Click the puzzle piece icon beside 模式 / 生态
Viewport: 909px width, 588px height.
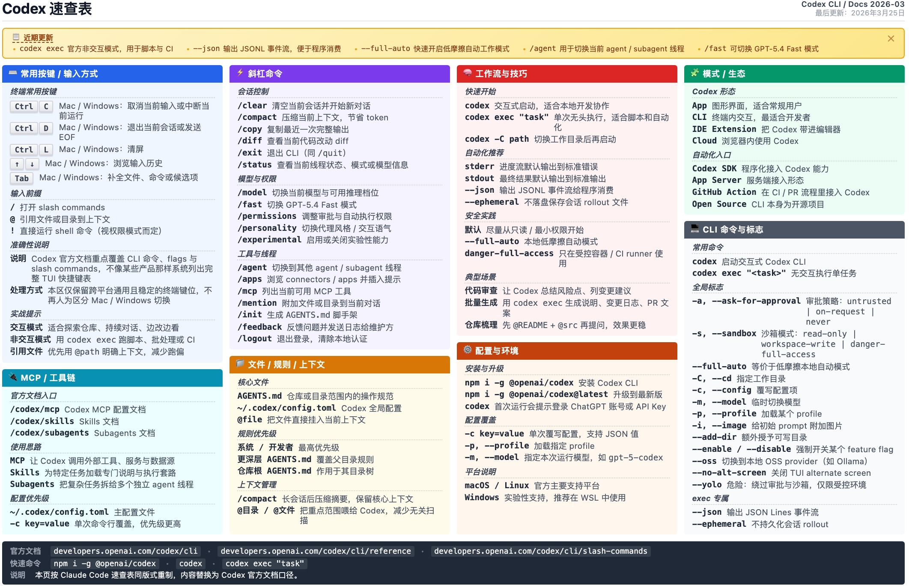[695, 73]
